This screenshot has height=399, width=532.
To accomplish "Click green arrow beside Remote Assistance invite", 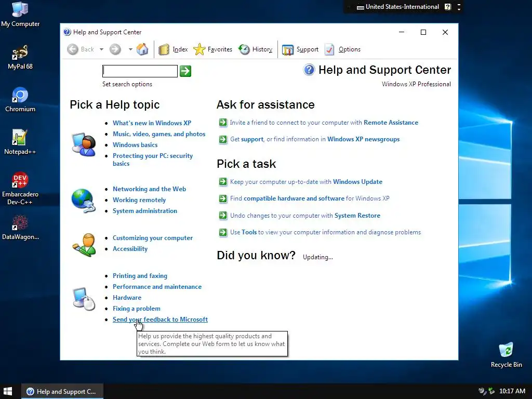I will 223,123.
